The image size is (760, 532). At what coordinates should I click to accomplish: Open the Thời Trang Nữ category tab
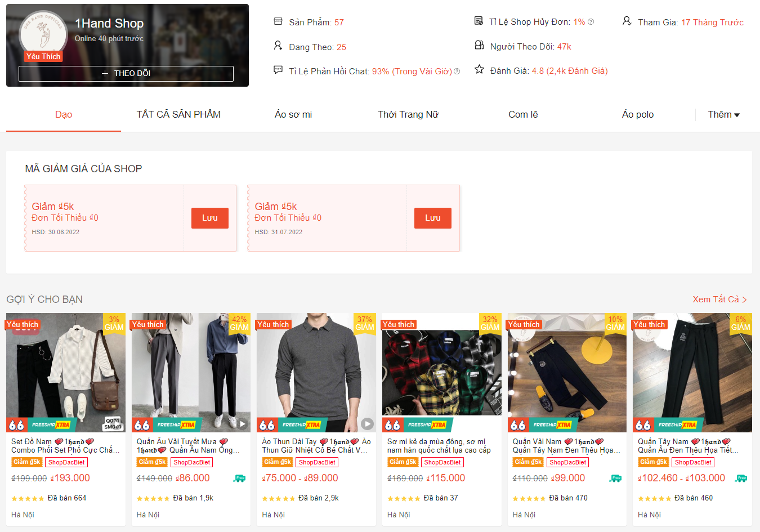click(408, 114)
